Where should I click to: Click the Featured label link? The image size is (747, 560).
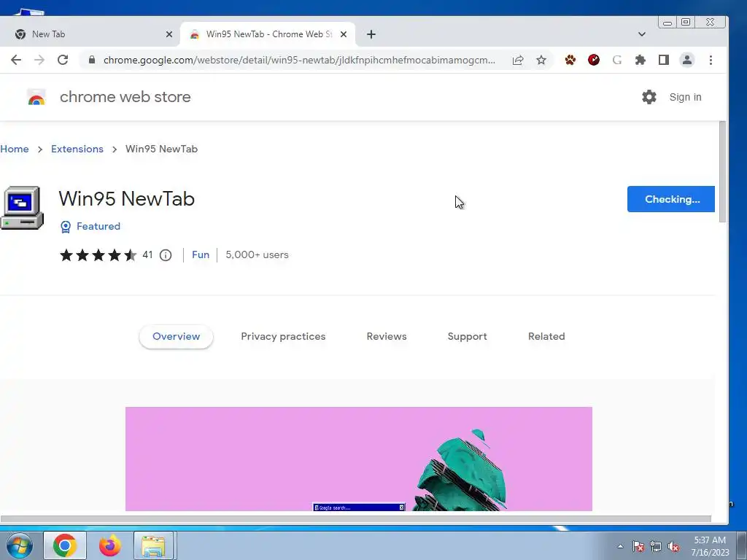(x=98, y=226)
